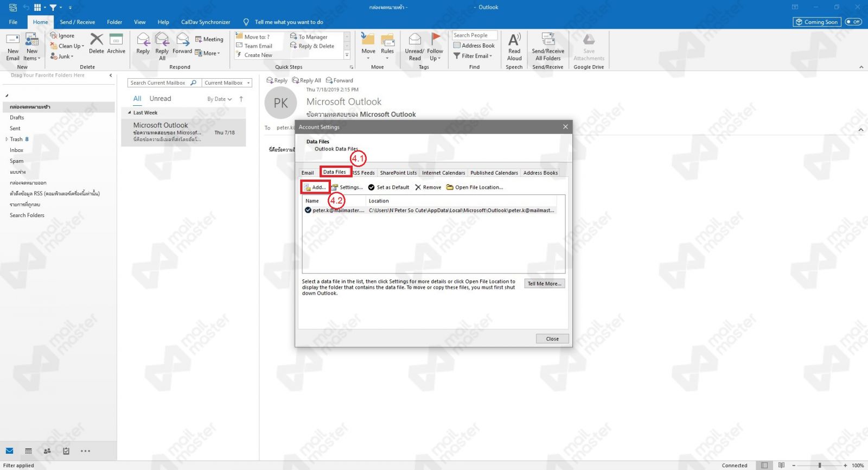The image size is (868, 470).
Task: Click Send/Receive All Folders
Action: tap(548, 47)
